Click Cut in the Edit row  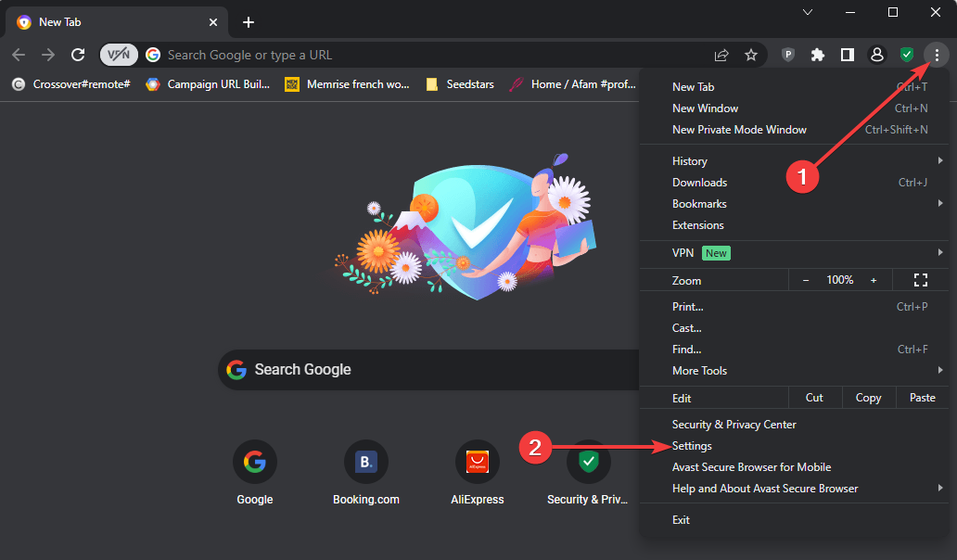tap(814, 398)
